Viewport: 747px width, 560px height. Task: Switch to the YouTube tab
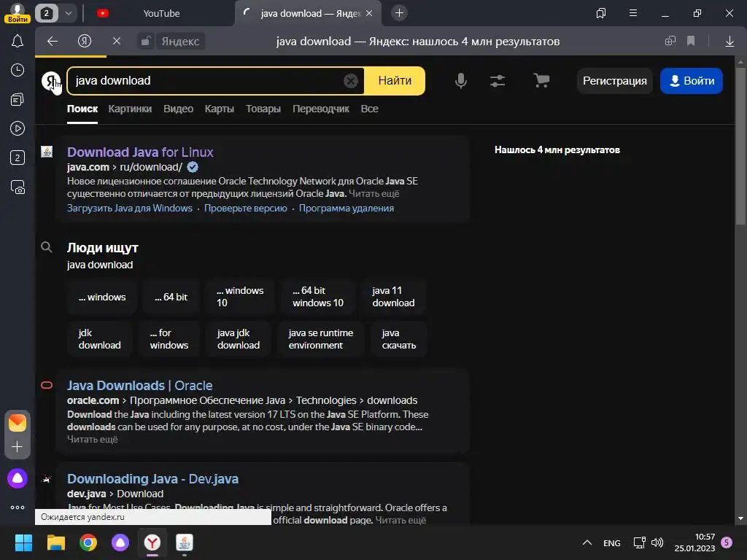click(161, 13)
